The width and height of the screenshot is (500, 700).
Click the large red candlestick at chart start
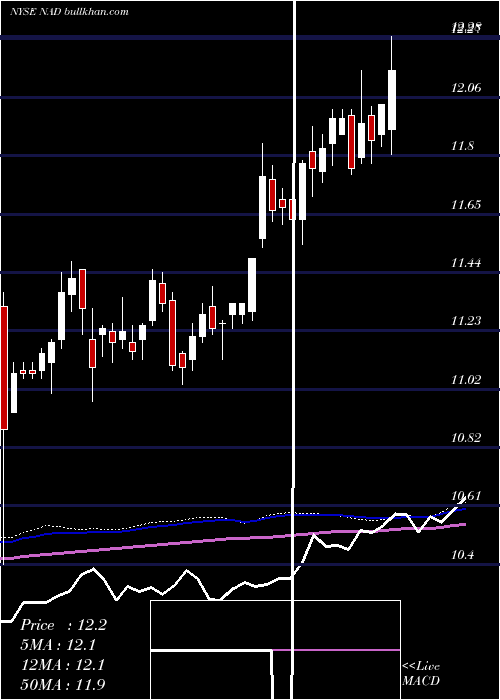[4, 367]
